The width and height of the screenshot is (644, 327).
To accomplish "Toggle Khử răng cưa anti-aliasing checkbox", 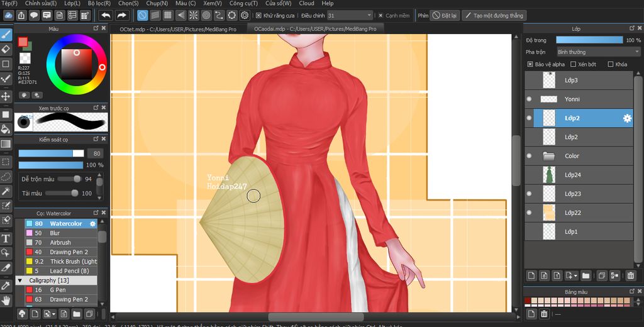I will tap(258, 16).
